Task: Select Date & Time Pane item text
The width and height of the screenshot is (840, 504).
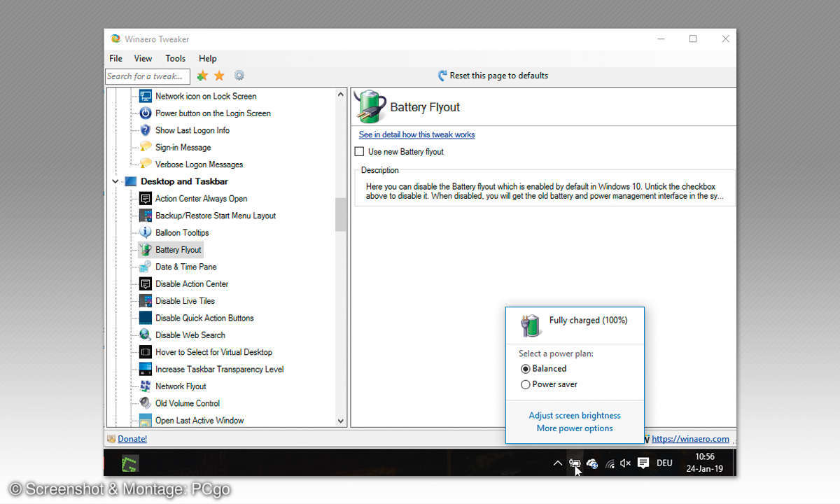Action: point(186,267)
